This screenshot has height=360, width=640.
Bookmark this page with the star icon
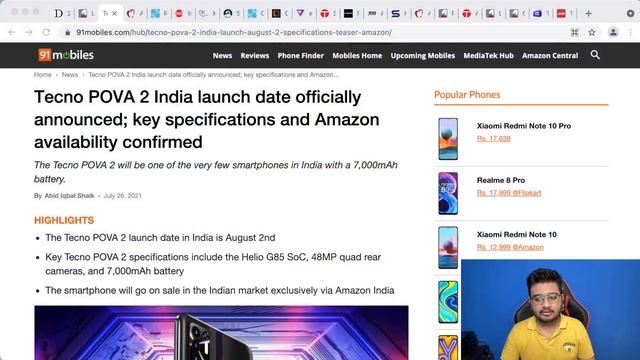(x=592, y=32)
